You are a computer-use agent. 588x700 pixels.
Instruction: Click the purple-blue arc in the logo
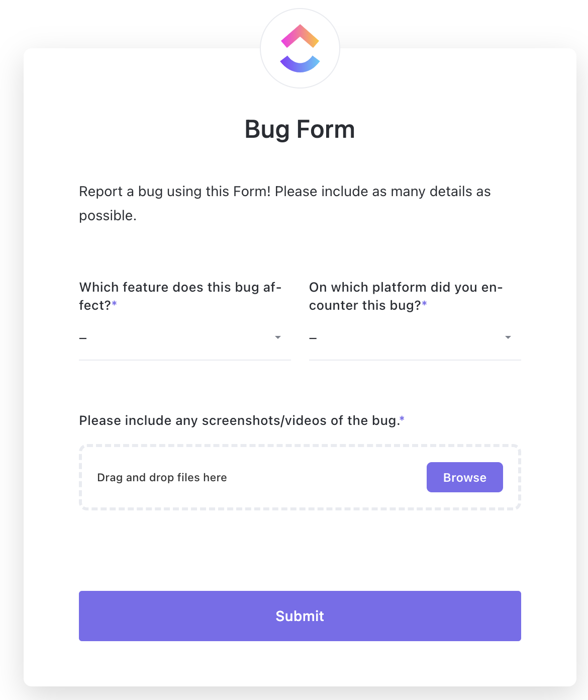pyautogui.click(x=300, y=64)
